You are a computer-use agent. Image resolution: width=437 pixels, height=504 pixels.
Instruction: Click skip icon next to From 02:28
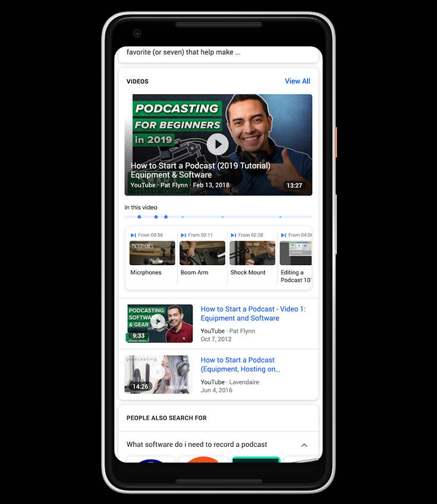[234, 235]
